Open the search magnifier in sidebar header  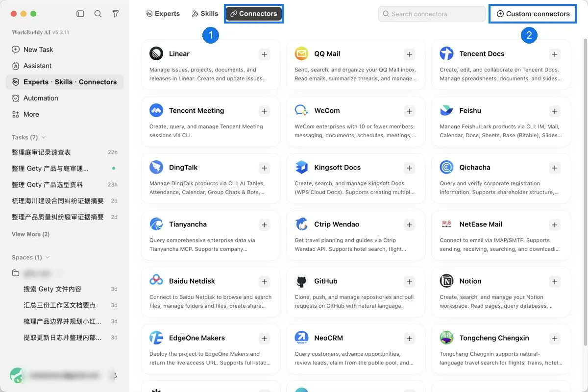click(x=98, y=14)
